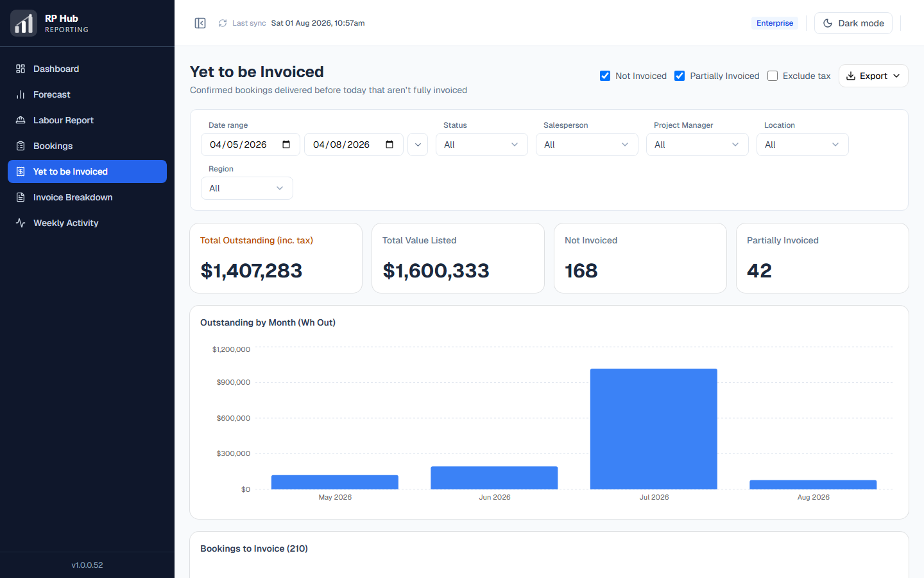924x578 pixels.
Task: Click the Export button
Action: click(873, 76)
